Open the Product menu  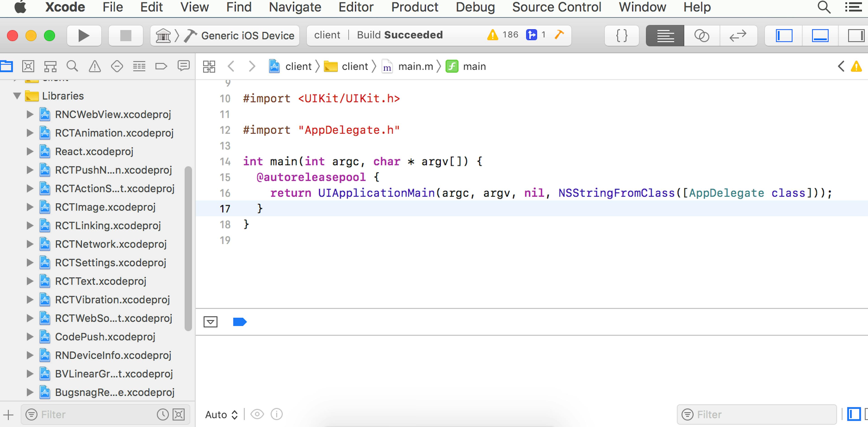pos(415,7)
